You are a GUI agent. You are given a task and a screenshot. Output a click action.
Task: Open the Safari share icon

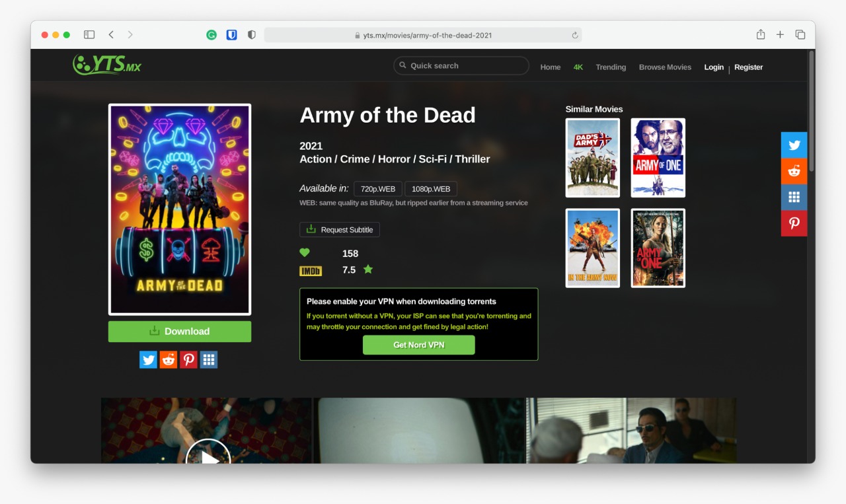(x=761, y=34)
